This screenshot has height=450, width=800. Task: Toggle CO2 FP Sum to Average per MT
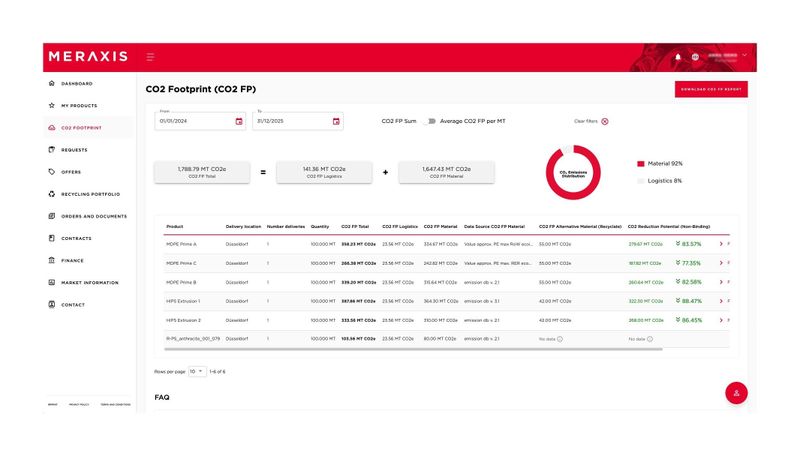[431, 121]
